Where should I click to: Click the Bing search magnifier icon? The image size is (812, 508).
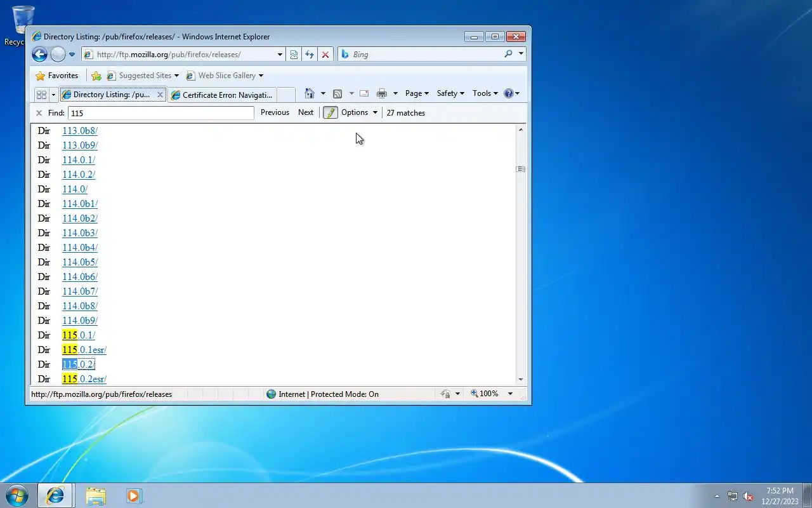(508, 54)
